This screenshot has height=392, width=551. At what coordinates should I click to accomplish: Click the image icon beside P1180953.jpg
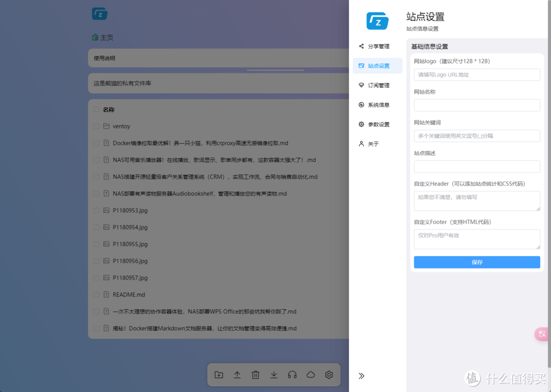[106, 210]
